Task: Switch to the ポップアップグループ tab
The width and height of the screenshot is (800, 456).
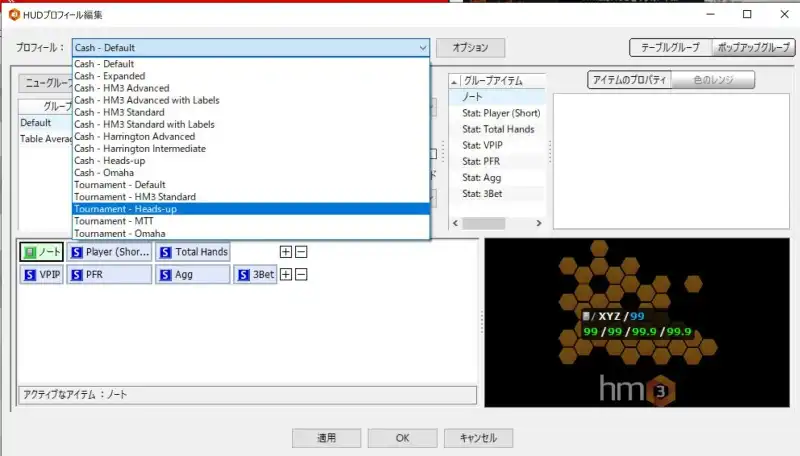Action: 753,47
